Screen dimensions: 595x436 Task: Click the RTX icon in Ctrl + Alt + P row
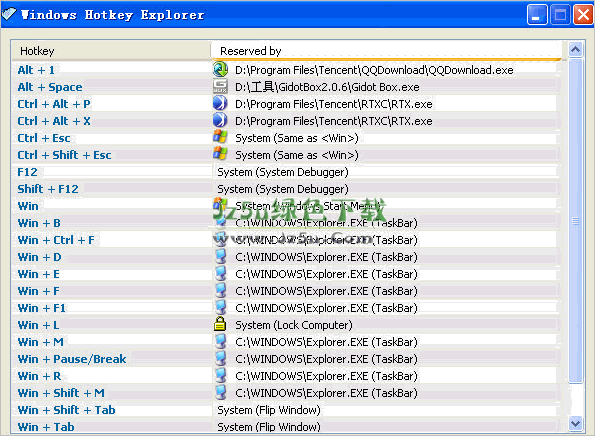(220, 104)
